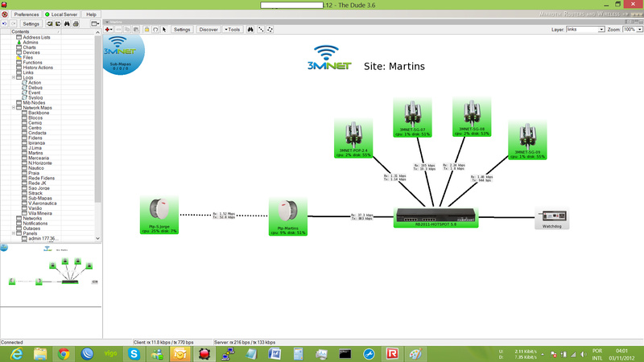644x362 pixels.
Task: Select Devices in Contents tree
Action: tap(31, 52)
